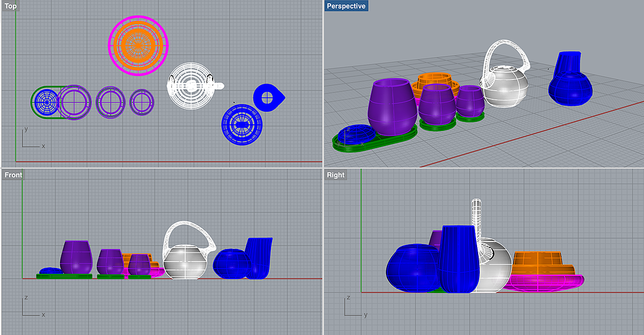Select the blue round pot in Top view
Image resolution: width=644 pixels, height=335 pixels.
242,124
